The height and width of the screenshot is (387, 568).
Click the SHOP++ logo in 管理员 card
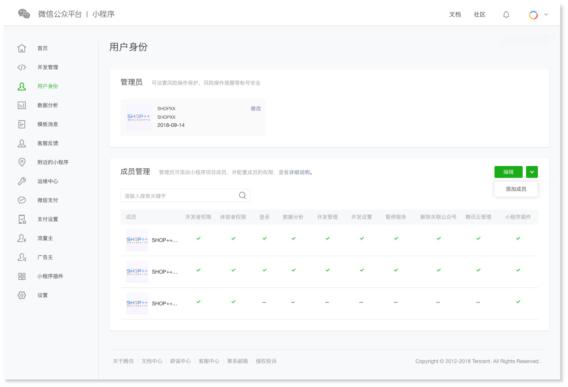(138, 116)
